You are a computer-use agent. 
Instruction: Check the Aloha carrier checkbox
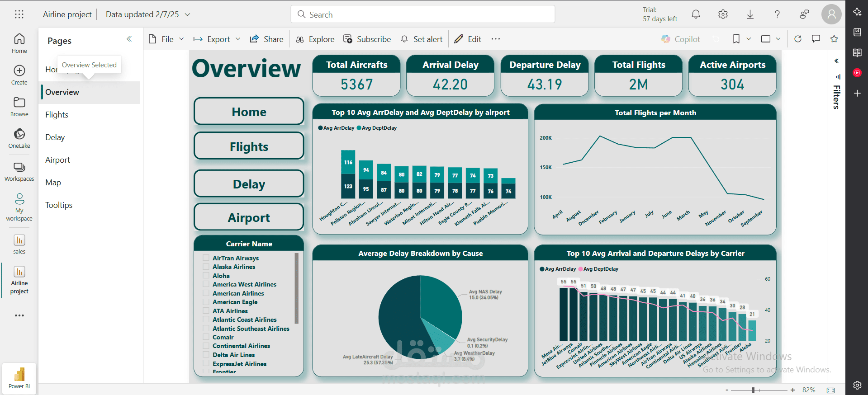(206, 275)
